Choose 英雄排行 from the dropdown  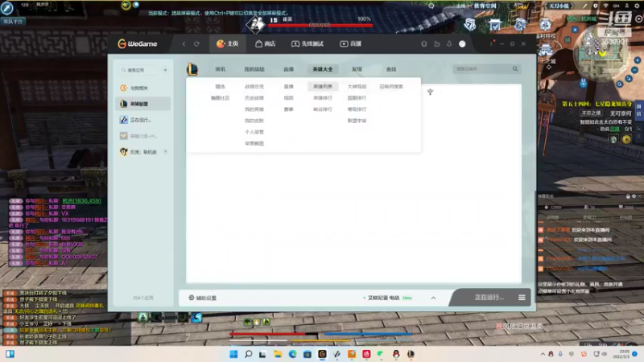pos(323,98)
